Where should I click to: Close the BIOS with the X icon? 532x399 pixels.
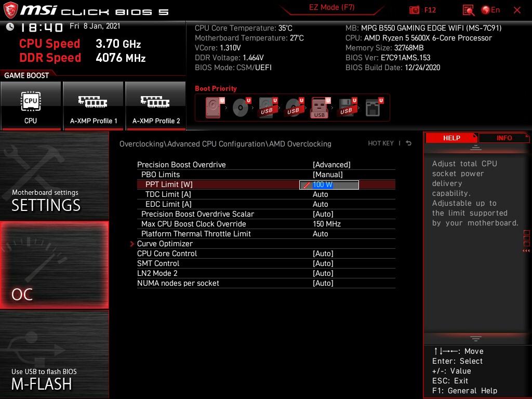coord(517,10)
